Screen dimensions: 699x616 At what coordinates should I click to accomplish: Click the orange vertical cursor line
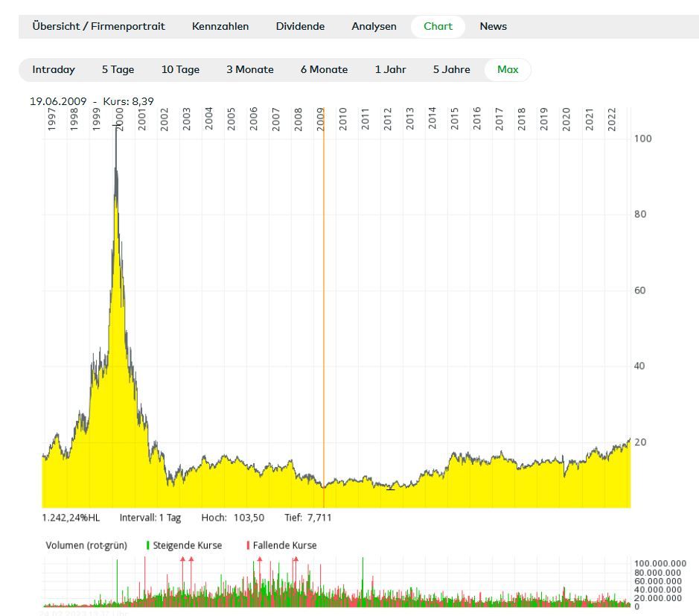(x=324, y=298)
